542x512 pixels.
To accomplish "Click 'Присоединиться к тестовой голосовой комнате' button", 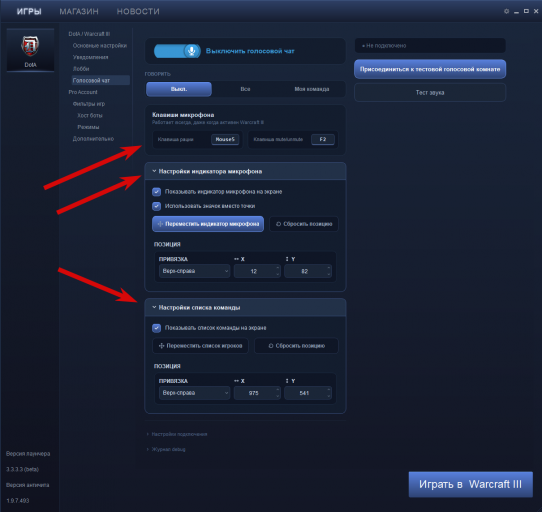I will (430, 69).
